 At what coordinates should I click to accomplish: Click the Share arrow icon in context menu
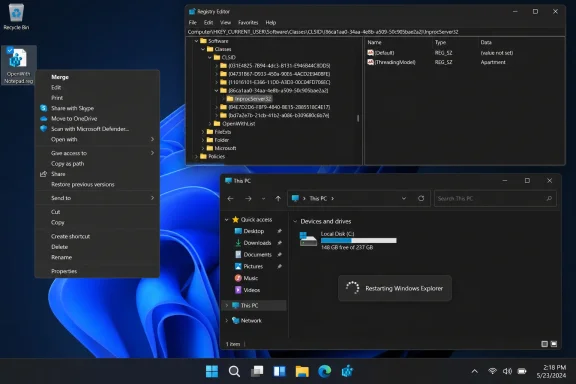pyautogui.click(x=43, y=174)
